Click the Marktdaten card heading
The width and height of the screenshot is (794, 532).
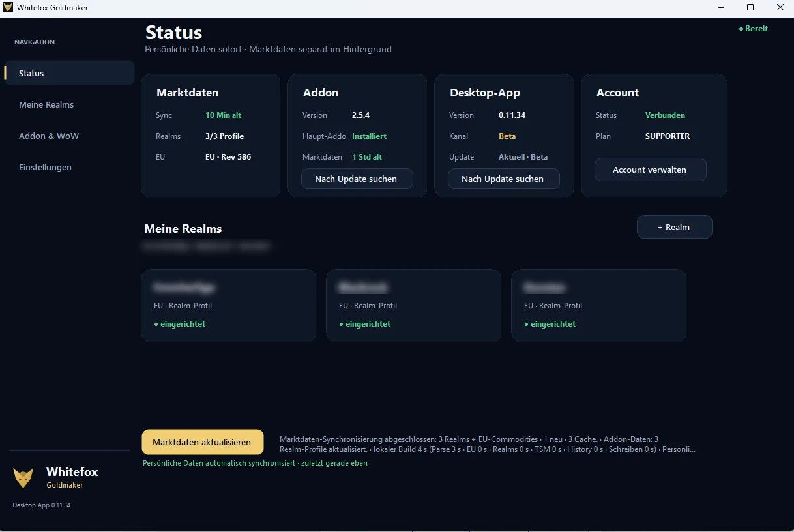tap(187, 93)
